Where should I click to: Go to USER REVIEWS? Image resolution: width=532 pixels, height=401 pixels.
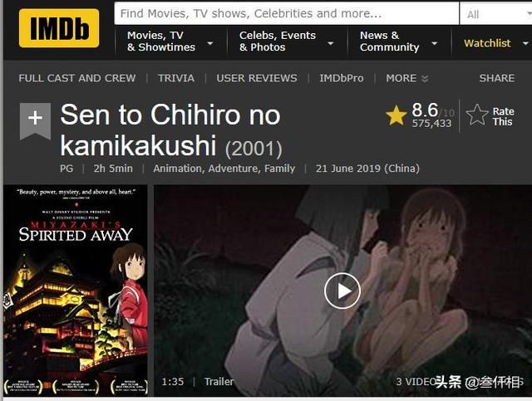[257, 78]
